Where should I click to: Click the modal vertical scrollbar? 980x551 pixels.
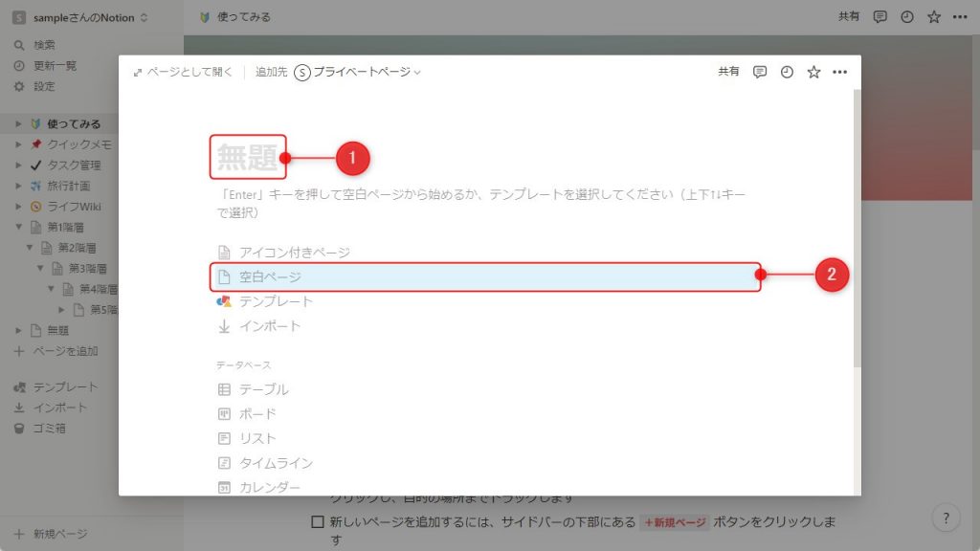857,228
